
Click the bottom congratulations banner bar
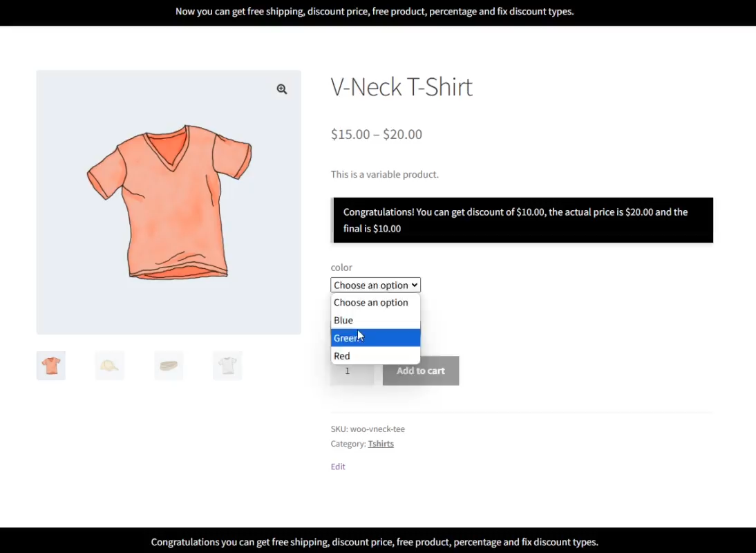[375, 542]
